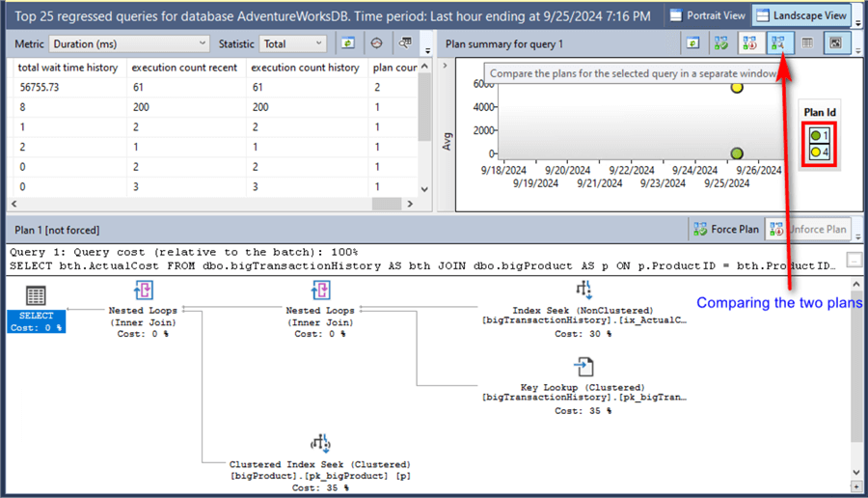Image resolution: width=868 pixels, height=498 pixels.
Task: Click the query grid left scroll arrow
Action: 14,204
